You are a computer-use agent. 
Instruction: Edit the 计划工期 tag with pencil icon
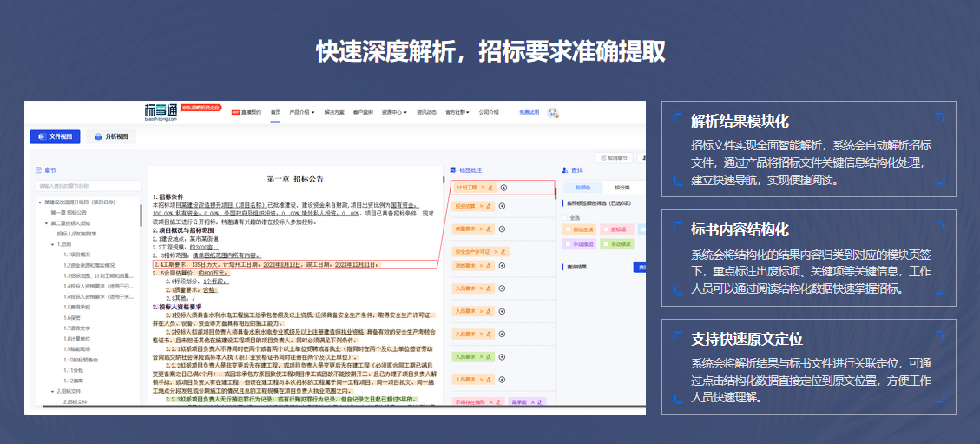490,188
